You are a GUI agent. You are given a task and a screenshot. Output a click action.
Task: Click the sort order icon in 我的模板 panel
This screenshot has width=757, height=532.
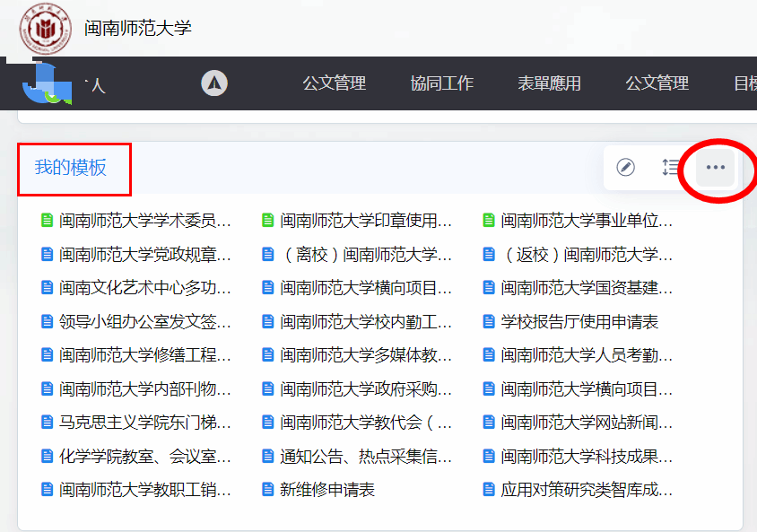tap(671, 168)
